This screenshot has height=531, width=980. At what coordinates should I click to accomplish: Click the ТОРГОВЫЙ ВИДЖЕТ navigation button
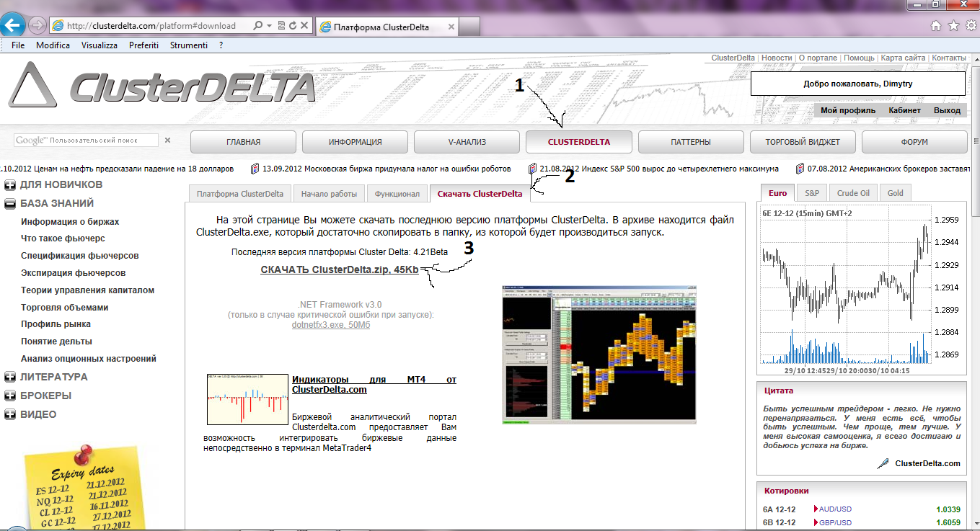coord(803,142)
